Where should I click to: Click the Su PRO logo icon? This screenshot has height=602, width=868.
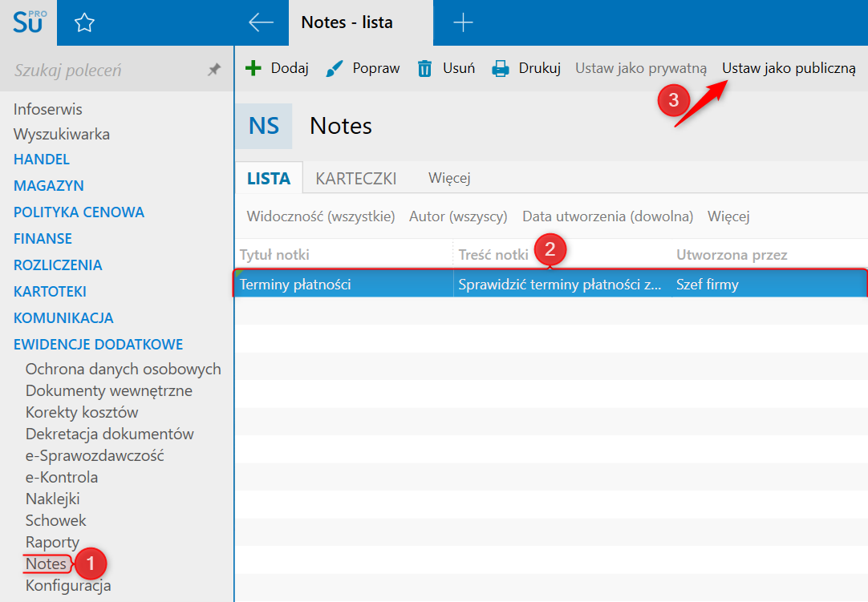[30, 22]
